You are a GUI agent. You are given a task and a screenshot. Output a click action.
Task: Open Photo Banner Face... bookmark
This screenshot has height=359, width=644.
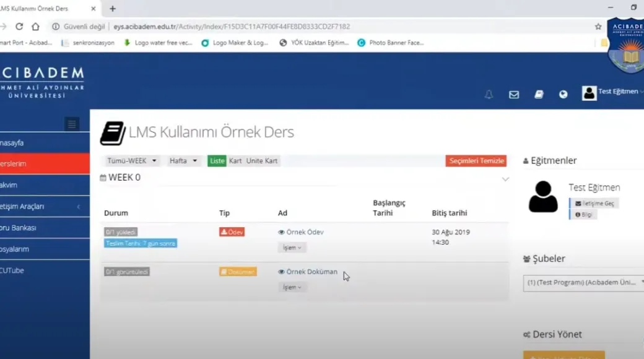point(391,43)
